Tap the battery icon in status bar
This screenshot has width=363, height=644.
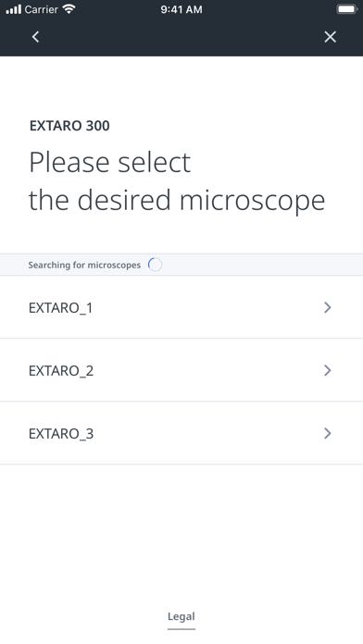pyautogui.click(x=347, y=9)
